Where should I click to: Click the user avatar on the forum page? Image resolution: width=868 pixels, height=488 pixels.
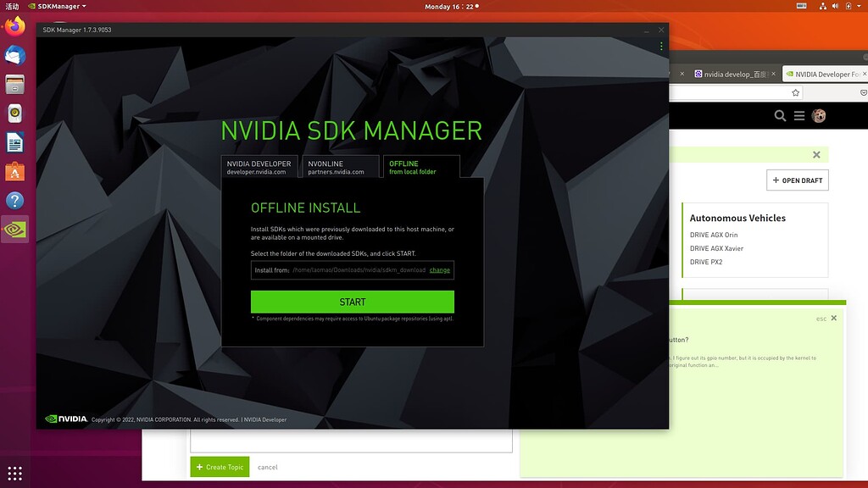click(818, 116)
